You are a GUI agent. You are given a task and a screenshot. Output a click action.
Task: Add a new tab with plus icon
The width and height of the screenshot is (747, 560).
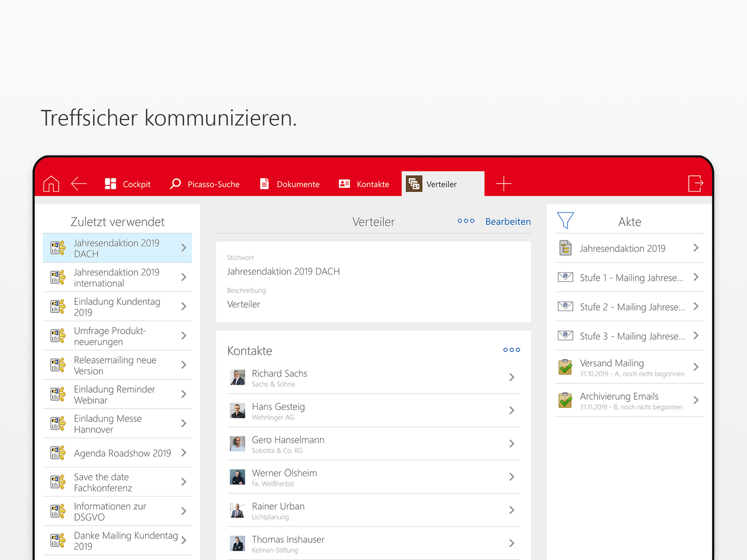coord(504,184)
